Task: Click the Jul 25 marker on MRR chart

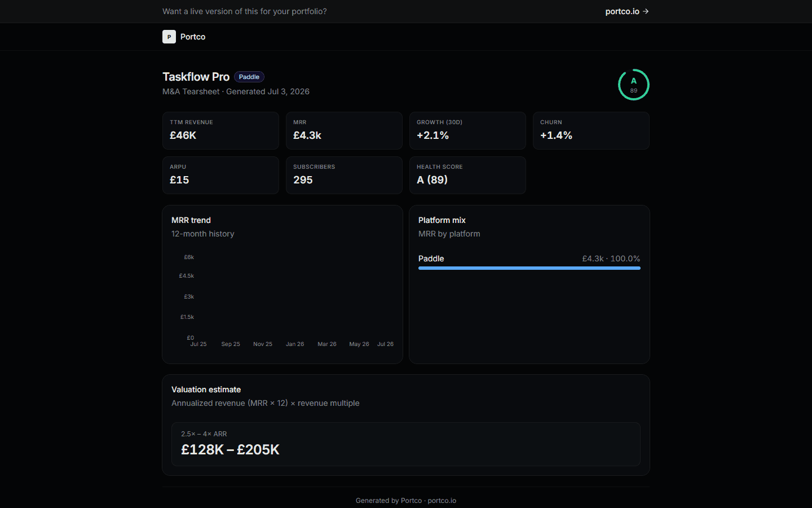Action: click(x=198, y=344)
